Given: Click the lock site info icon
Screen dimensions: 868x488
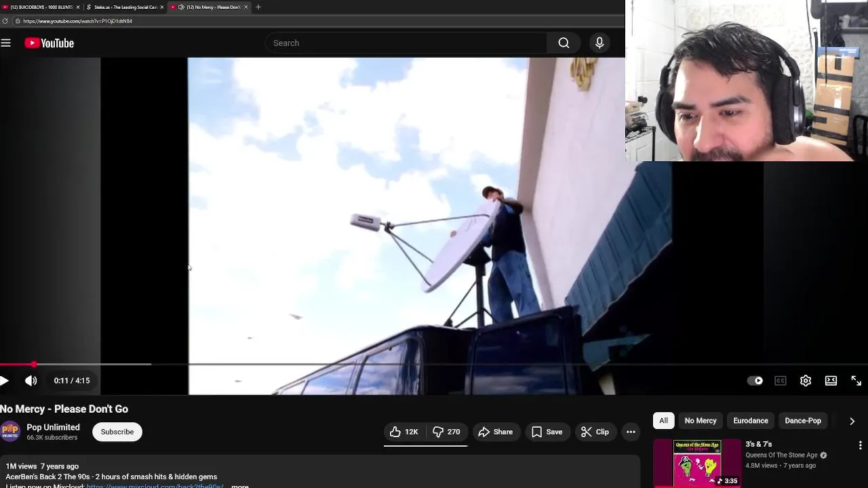Looking at the screenshot, I should pyautogui.click(x=18, y=21).
